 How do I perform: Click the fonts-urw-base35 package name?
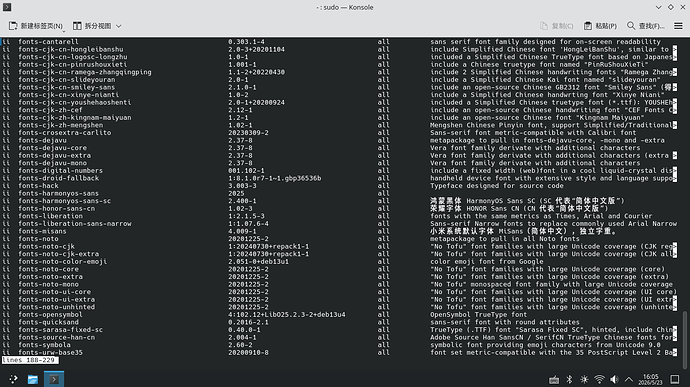tap(50, 353)
